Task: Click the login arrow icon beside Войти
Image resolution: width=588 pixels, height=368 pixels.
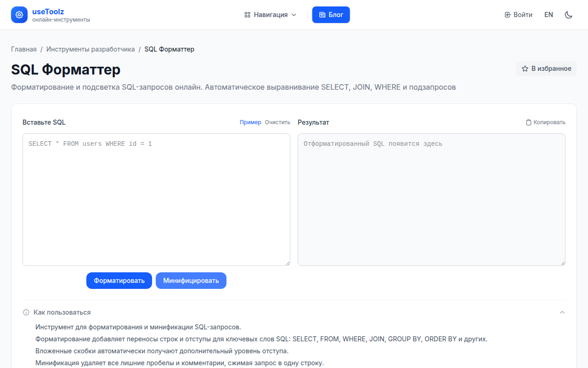Action: pyautogui.click(x=508, y=15)
